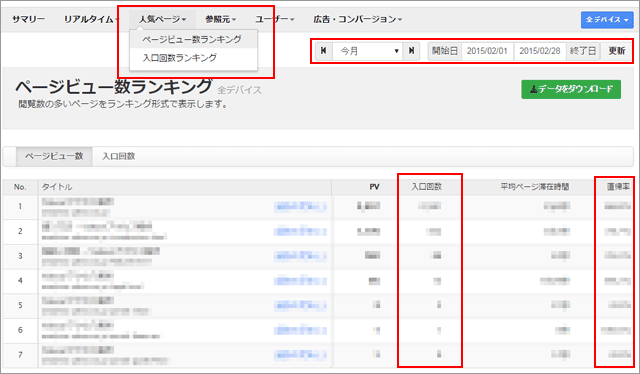Viewport: 640px width, 374px height.
Task: Open the サマリー menu item
Action: click(28, 19)
